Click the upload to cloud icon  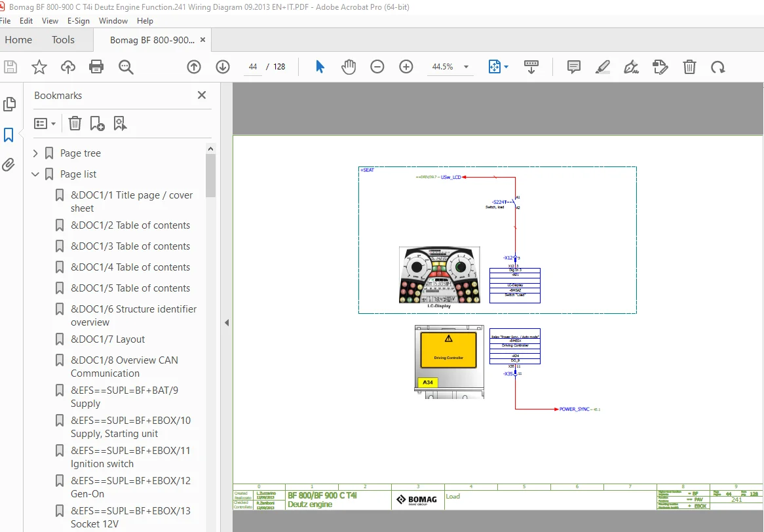pos(67,67)
